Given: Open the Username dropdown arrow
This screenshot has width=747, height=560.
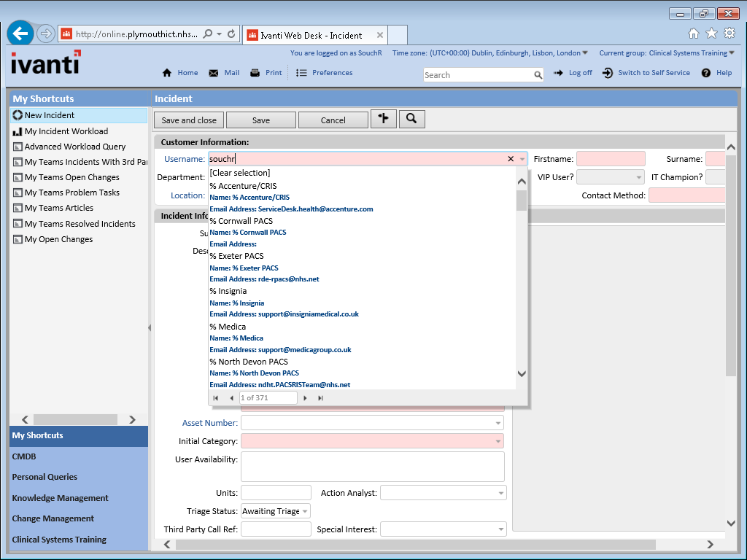Looking at the screenshot, I should (x=522, y=159).
